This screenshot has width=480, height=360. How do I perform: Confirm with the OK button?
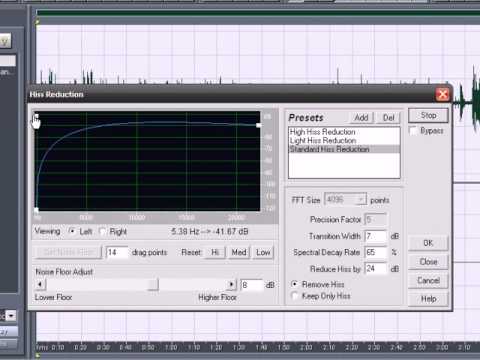pos(428,243)
